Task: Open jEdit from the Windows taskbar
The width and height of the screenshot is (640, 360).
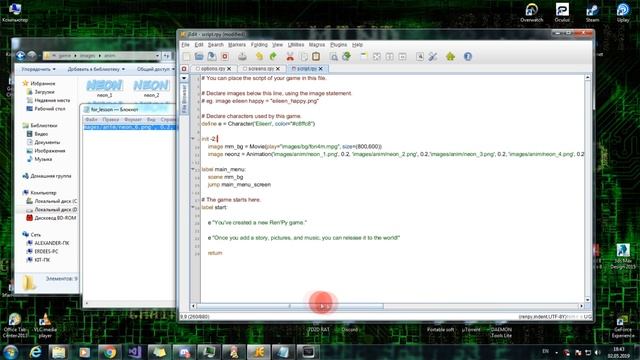Action: click(258, 352)
